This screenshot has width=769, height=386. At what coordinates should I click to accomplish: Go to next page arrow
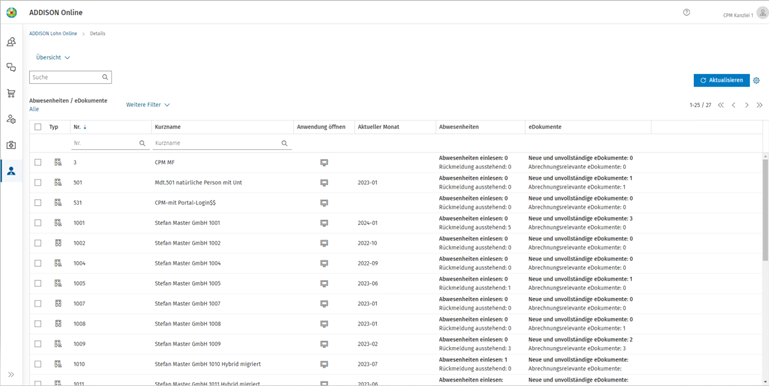pyautogui.click(x=746, y=105)
